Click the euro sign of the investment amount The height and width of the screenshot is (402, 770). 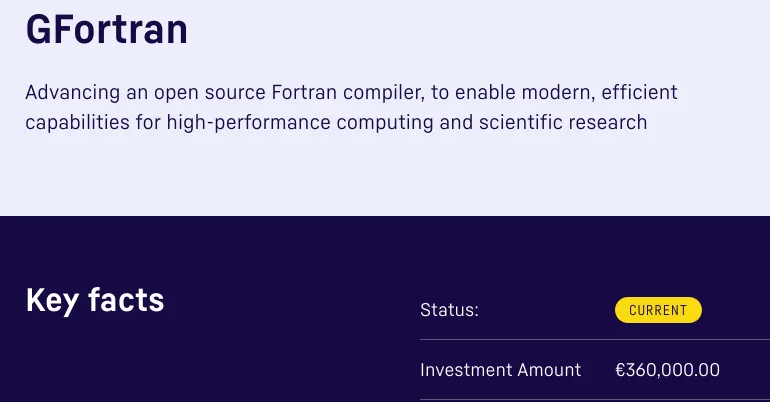point(621,370)
